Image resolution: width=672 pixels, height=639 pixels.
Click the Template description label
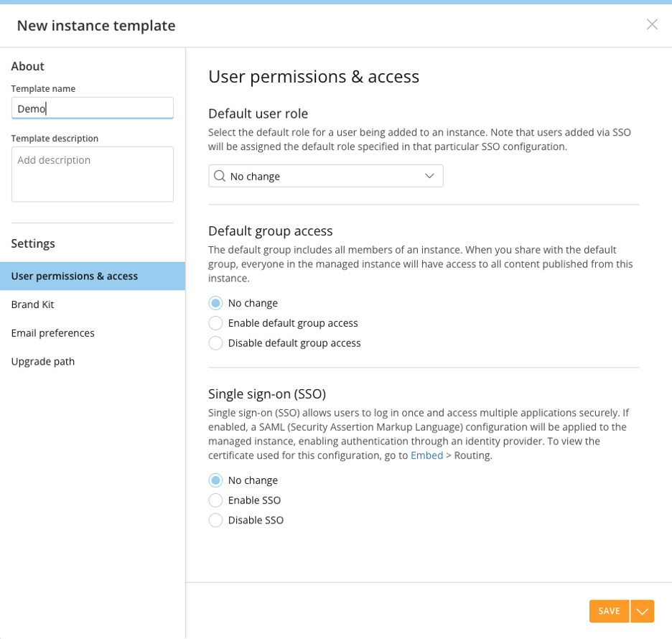55,138
